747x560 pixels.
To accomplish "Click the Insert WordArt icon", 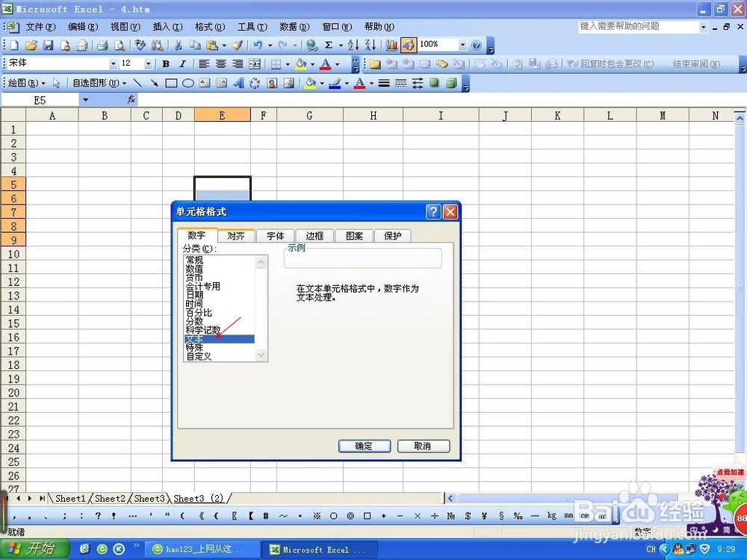I will click(239, 84).
